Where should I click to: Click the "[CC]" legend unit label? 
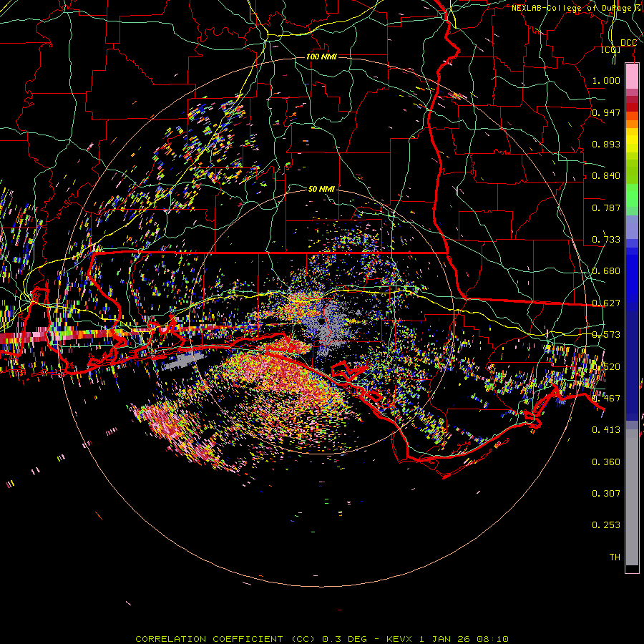[611, 49]
